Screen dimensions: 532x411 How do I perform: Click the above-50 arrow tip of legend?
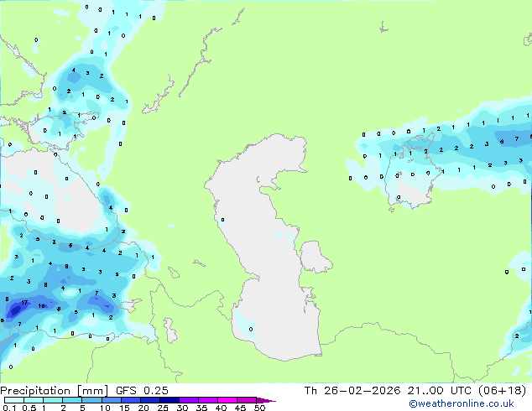266,400
